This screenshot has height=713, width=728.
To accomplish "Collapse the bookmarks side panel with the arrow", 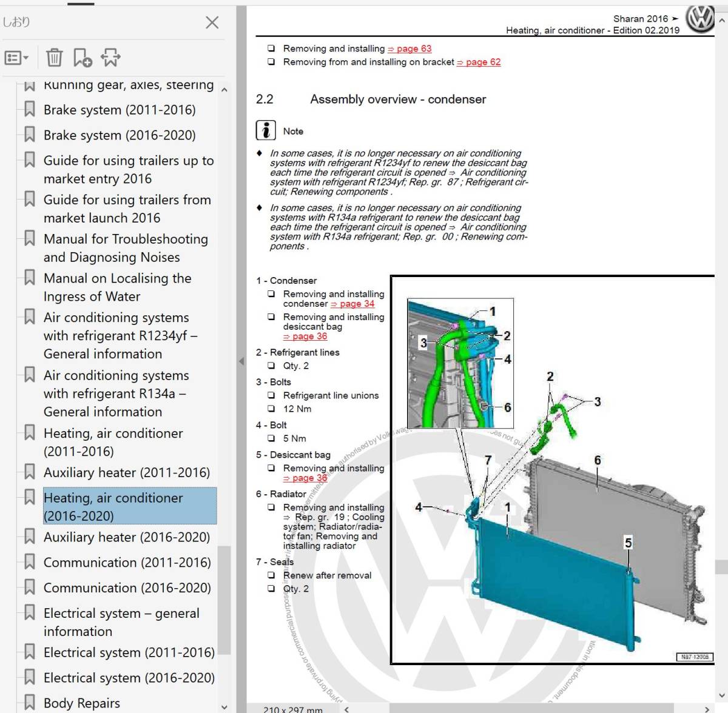I will [241, 361].
